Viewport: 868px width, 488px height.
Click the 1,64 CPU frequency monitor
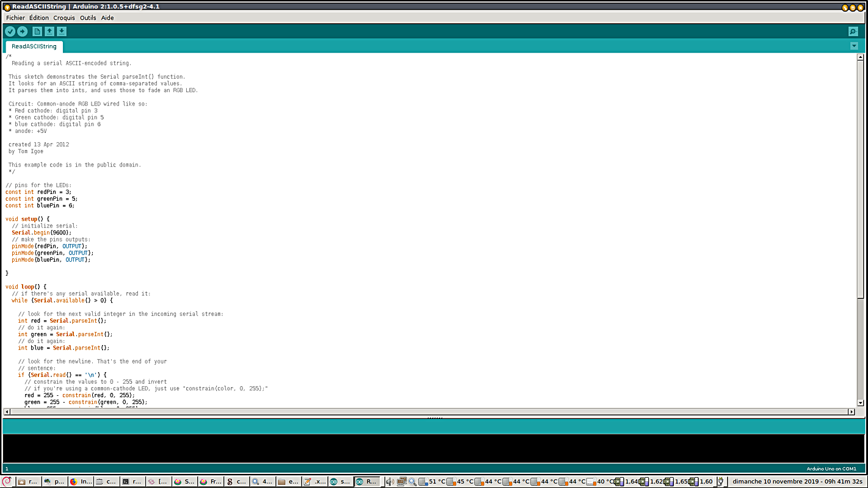tap(626, 481)
